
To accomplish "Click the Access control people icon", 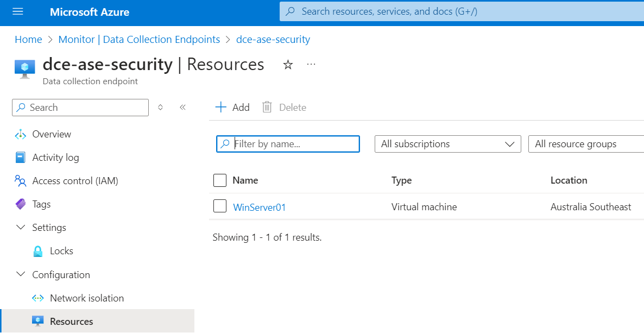I will (x=20, y=181).
